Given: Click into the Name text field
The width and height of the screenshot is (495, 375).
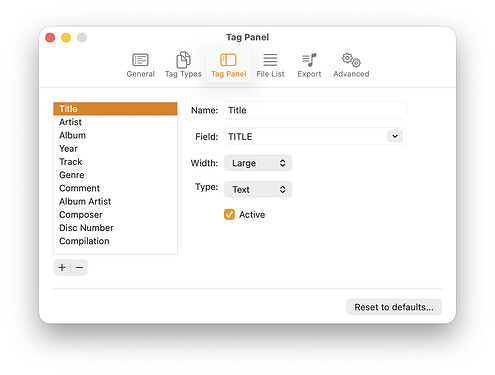Looking at the screenshot, I should coord(315,110).
